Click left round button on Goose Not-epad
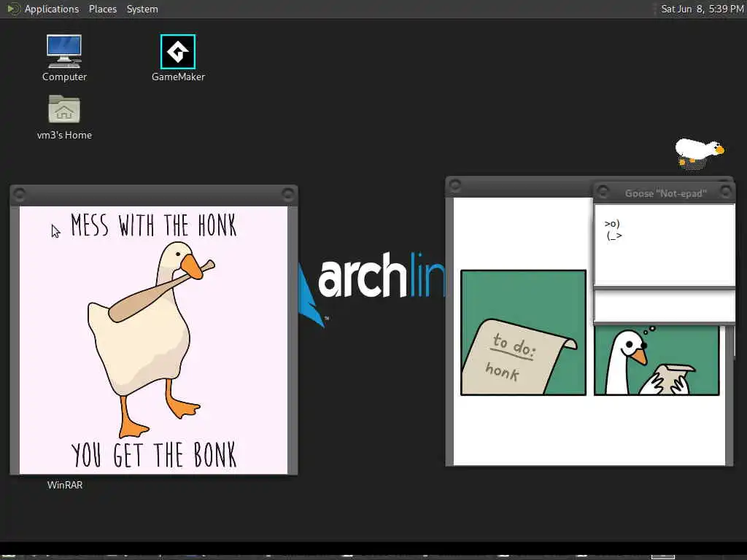The width and height of the screenshot is (747, 560). (603, 192)
